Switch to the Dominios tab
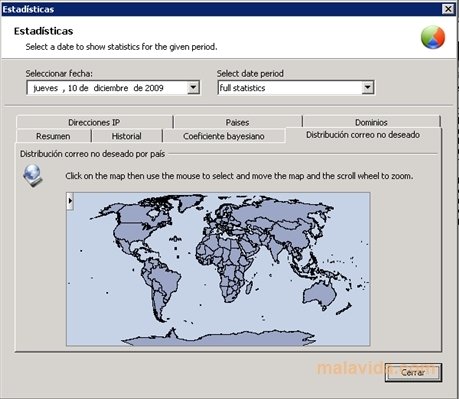 (x=371, y=122)
